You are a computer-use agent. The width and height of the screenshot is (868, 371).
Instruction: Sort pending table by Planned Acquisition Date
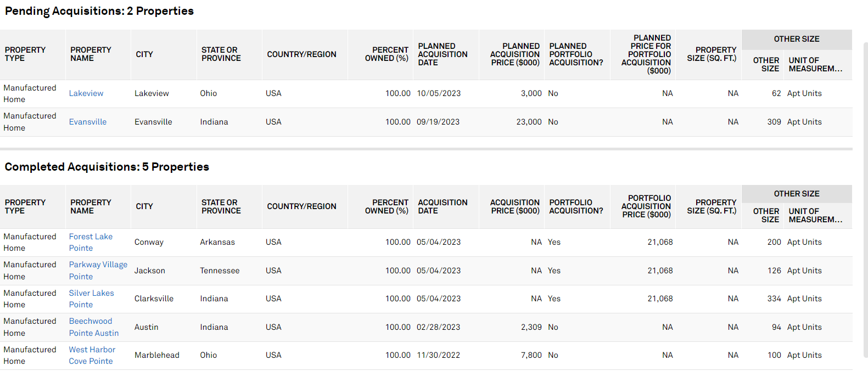click(443, 54)
